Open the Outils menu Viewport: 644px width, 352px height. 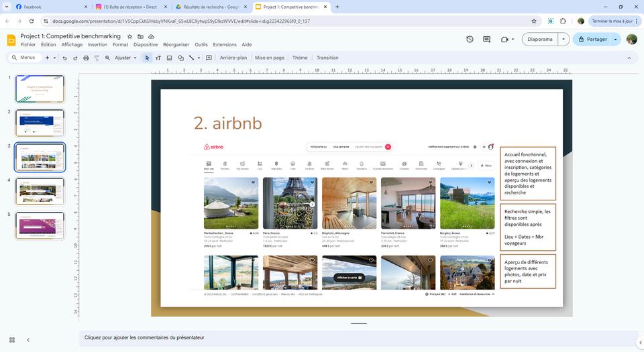(x=201, y=45)
